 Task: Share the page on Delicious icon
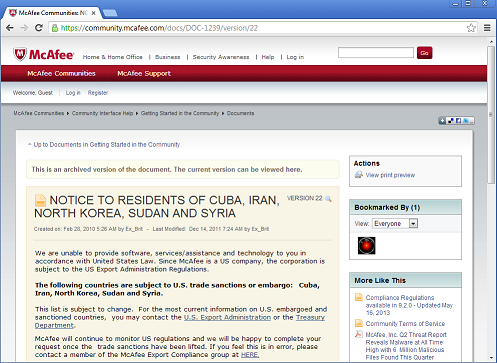pyautogui.click(x=450, y=121)
